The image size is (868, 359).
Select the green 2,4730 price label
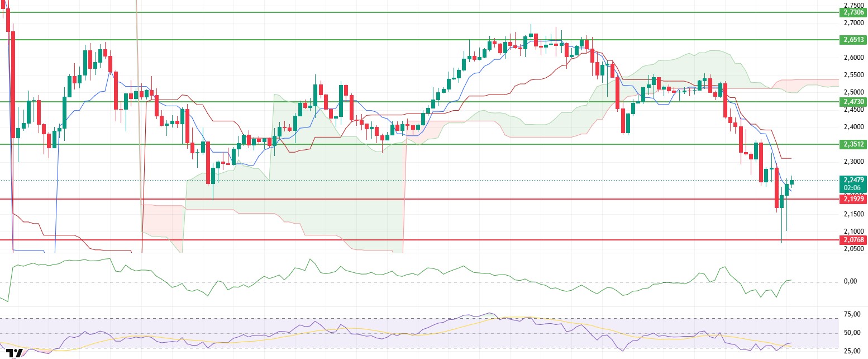coord(852,102)
